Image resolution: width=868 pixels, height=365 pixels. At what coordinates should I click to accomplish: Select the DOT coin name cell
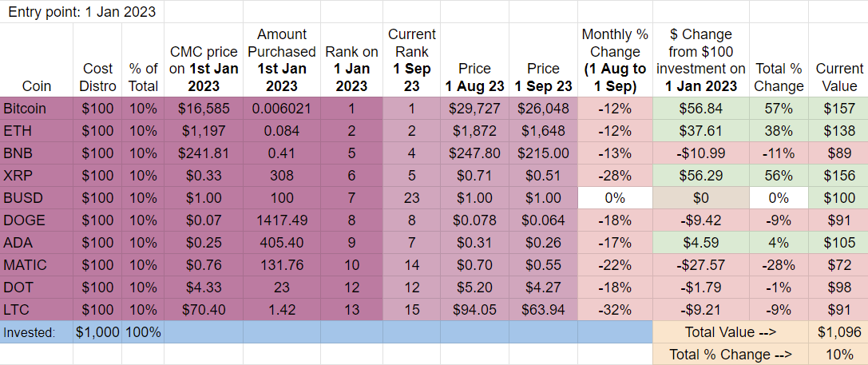pos(37,287)
